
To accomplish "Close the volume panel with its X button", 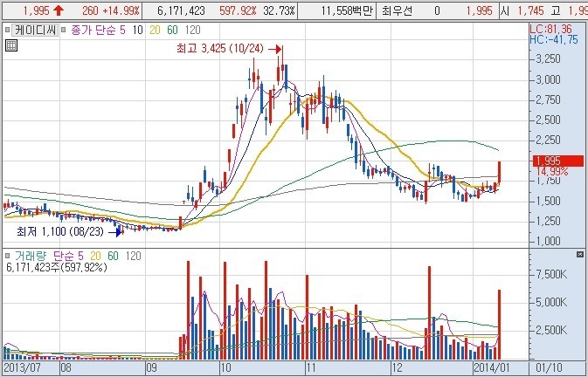I will [x=580, y=255].
